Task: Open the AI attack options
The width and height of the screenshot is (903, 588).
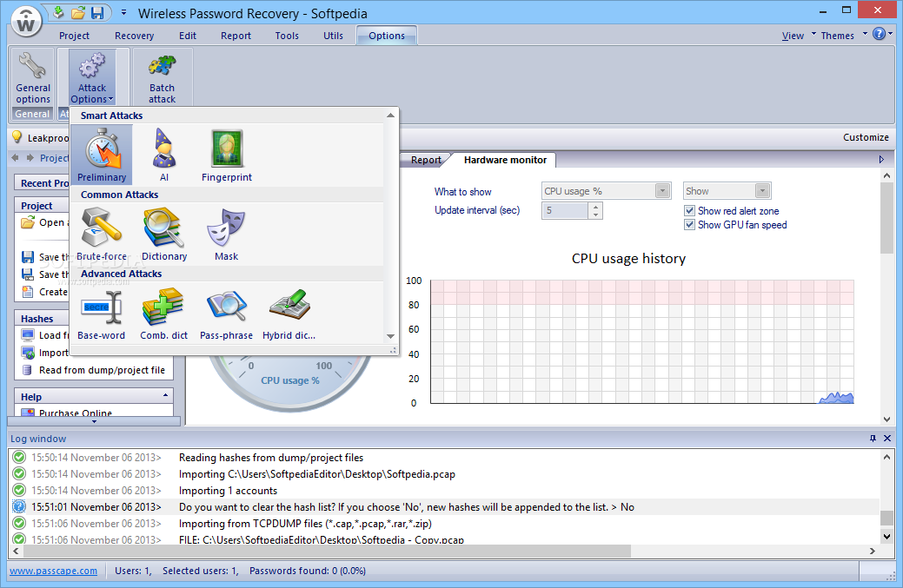Action: click(x=164, y=155)
